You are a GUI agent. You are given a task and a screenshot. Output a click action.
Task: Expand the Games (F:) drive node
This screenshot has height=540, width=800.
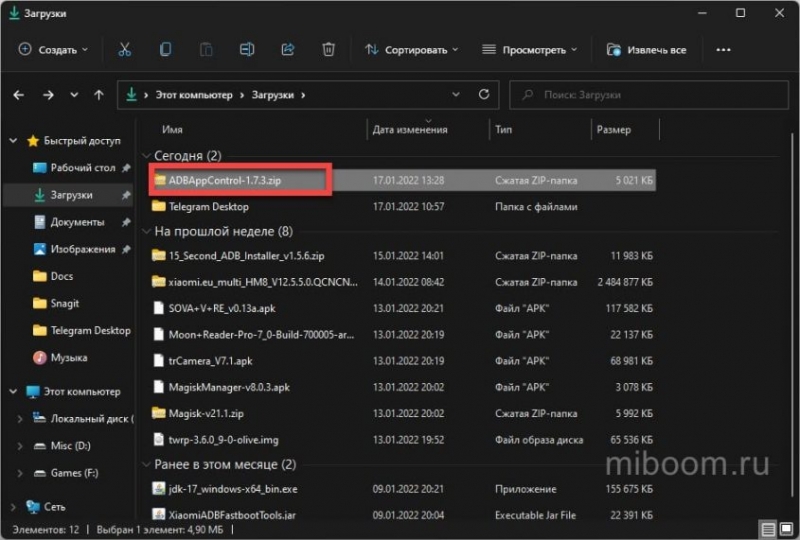20,473
